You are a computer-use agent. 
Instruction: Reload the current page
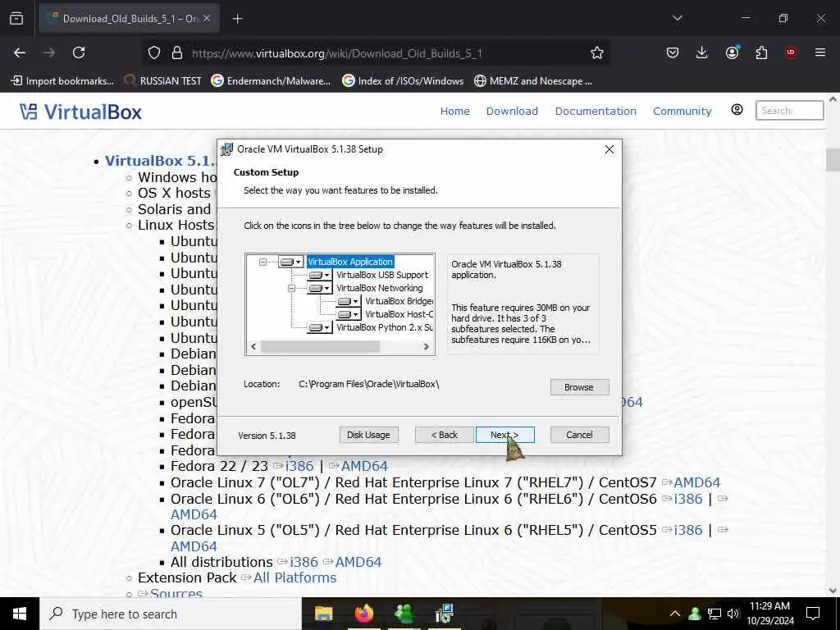pyautogui.click(x=79, y=52)
